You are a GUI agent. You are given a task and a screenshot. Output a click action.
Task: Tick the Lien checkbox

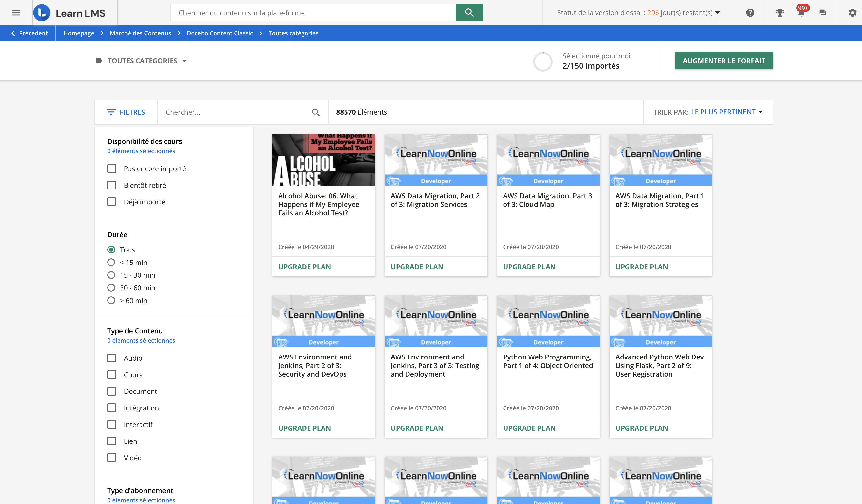pos(111,441)
